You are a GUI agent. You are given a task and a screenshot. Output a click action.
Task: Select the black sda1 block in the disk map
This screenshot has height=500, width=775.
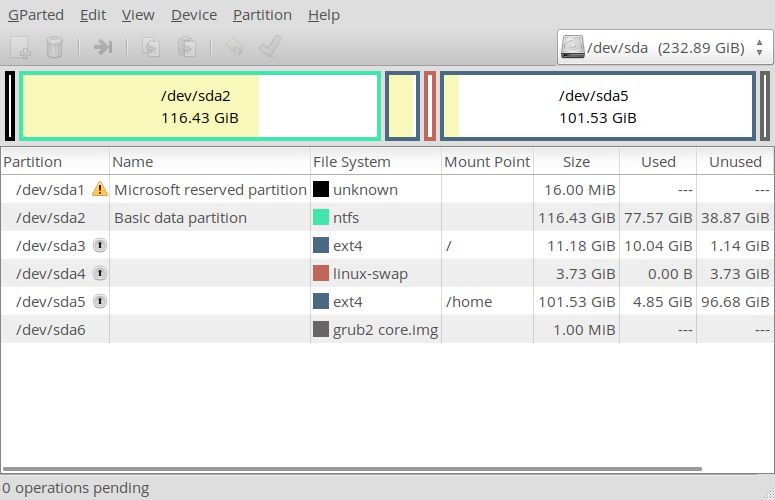pyautogui.click(x=10, y=106)
